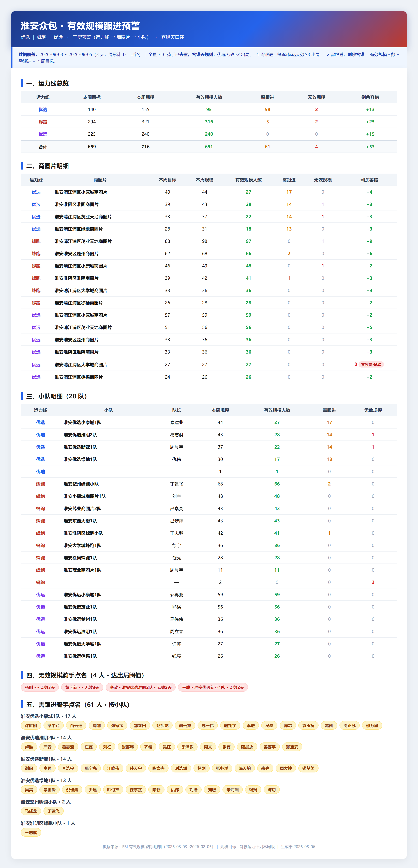Click 剩余容错 column header in 运力线总览 table
Screen dimensions: 418x868
point(370,97)
